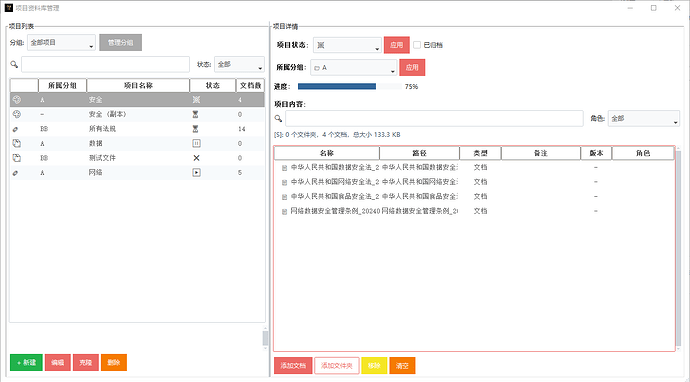The height and width of the screenshot is (382, 690).
Task: Apply the selected 所属分组
Action: point(412,67)
